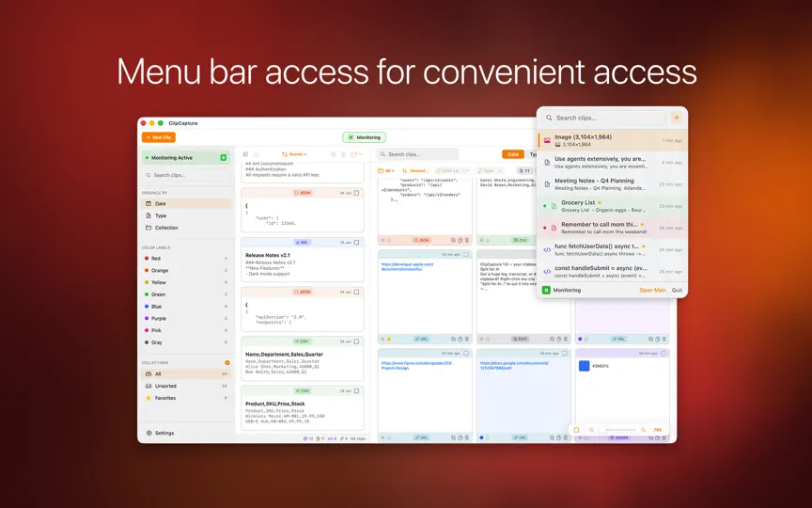Organize by Date in the sidebar
The height and width of the screenshot is (508, 812).
[186, 204]
